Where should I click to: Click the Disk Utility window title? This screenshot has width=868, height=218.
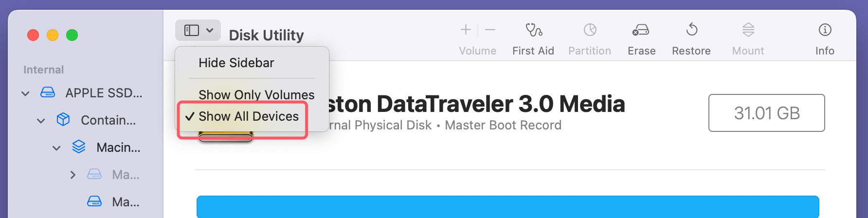(x=266, y=35)
